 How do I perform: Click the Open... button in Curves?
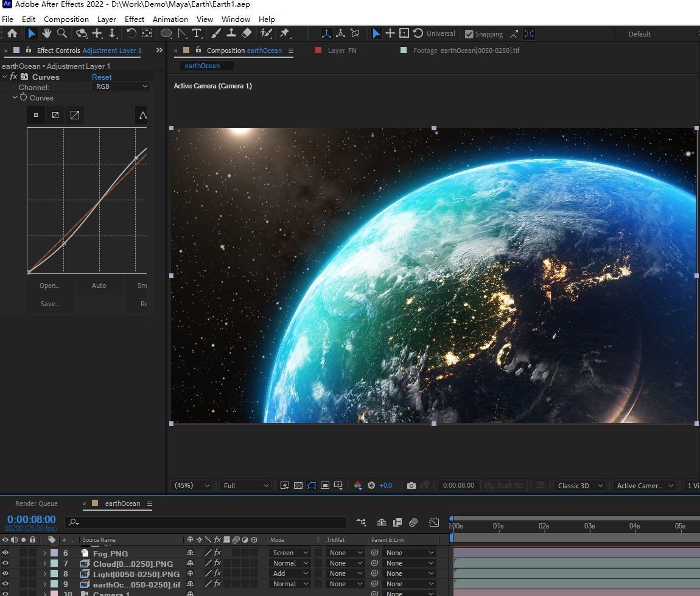click(x=49, y=286)
